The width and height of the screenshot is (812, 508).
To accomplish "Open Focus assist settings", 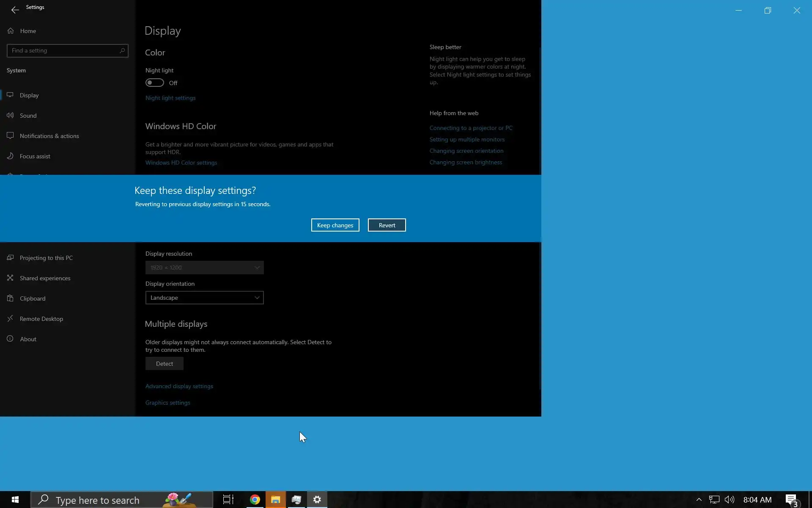I will 35,156.
